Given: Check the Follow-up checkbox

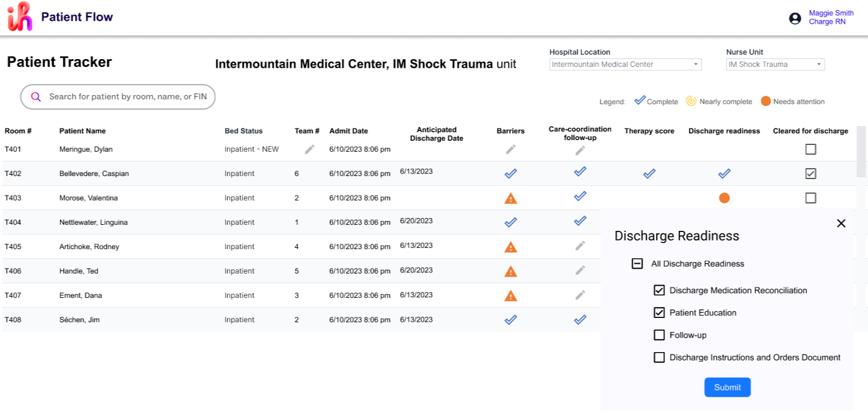Looking at the screenshot, I should pyautogui.click(x=659, y=335).
